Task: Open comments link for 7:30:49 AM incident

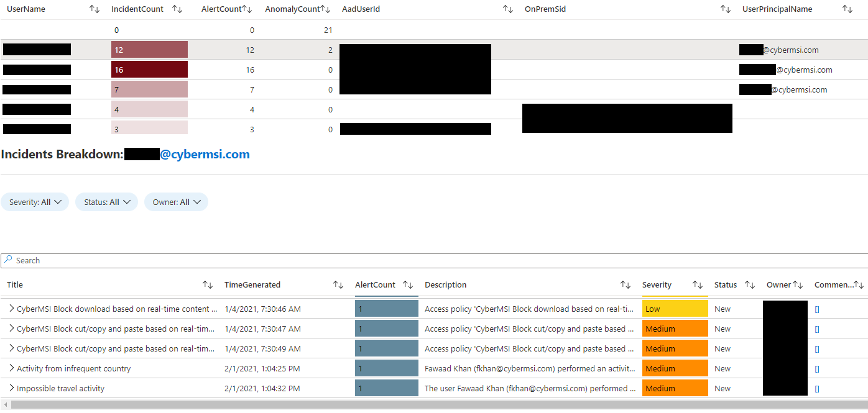Action: point(817,349)
